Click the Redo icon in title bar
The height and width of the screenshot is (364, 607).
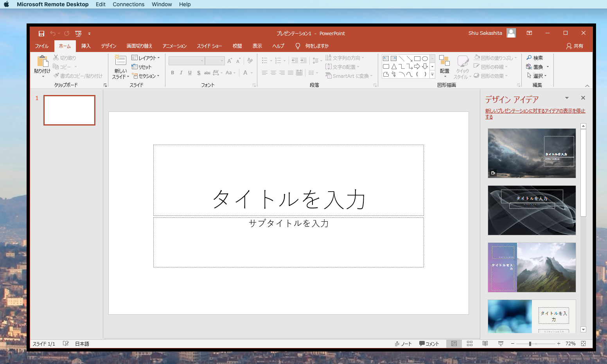[66, 34]
